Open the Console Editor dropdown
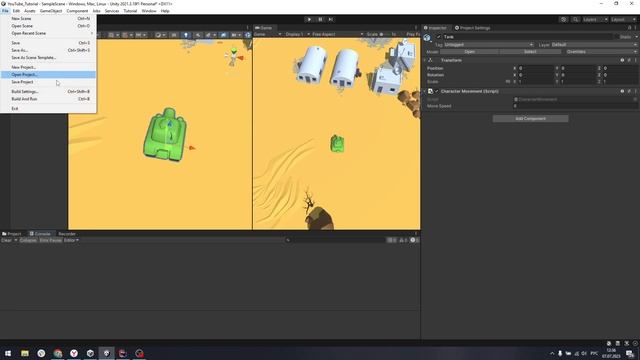 71,240
